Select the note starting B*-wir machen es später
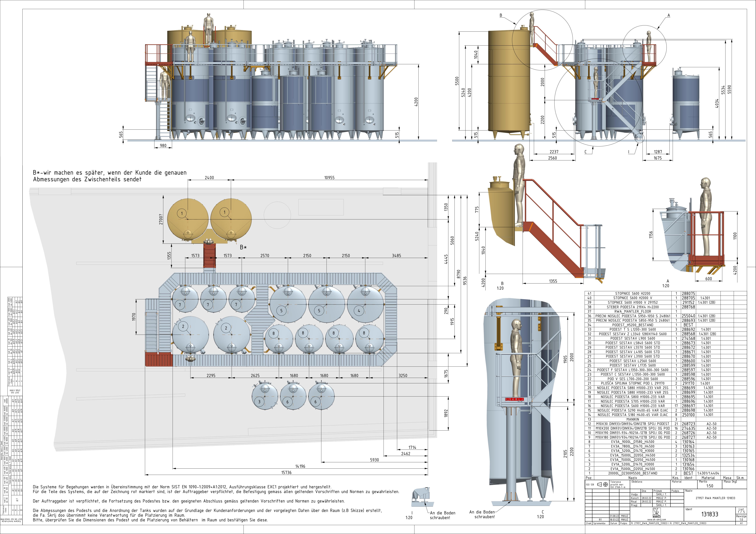Image resolution: width=756 pixels, height=534 pixels. coord(110,176)
